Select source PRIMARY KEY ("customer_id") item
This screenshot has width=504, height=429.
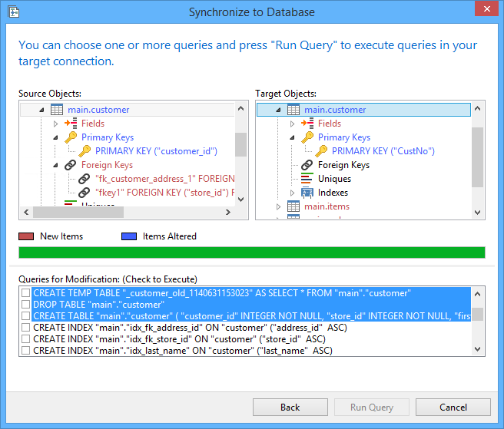point(156,151)
